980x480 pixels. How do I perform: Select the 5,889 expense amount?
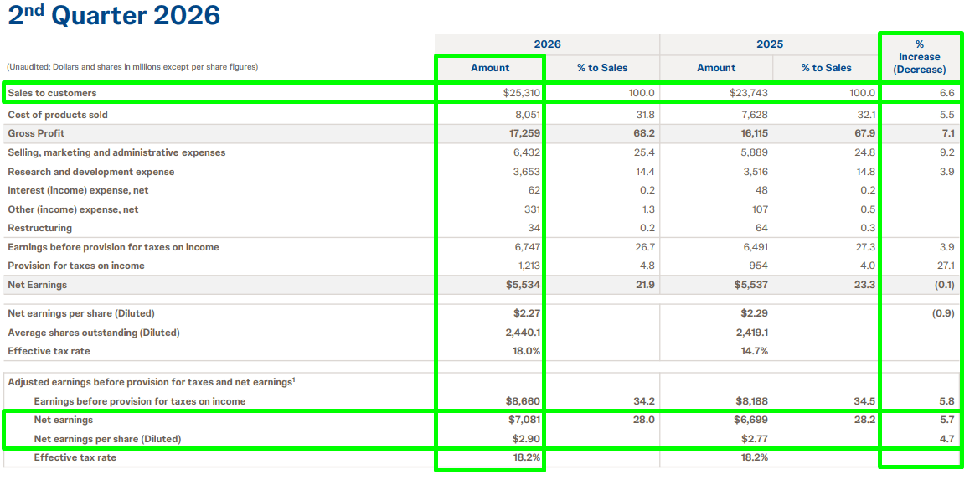[754, 152]
